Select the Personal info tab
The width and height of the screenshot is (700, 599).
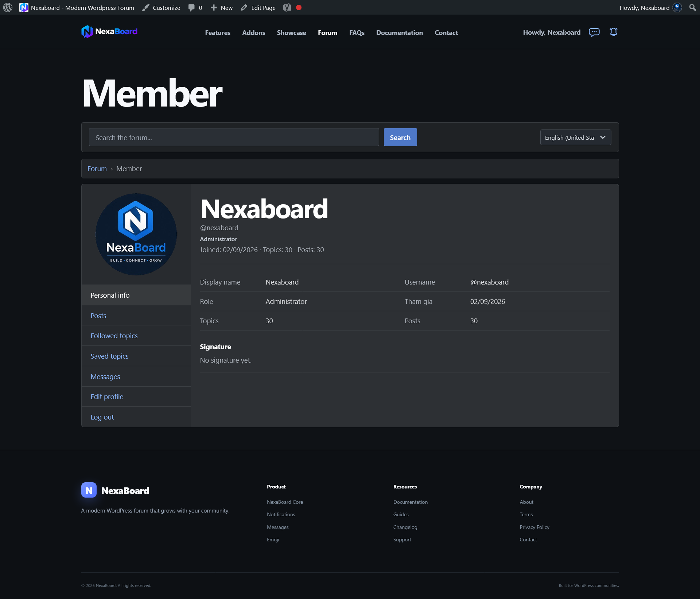[x=136, y=295]
